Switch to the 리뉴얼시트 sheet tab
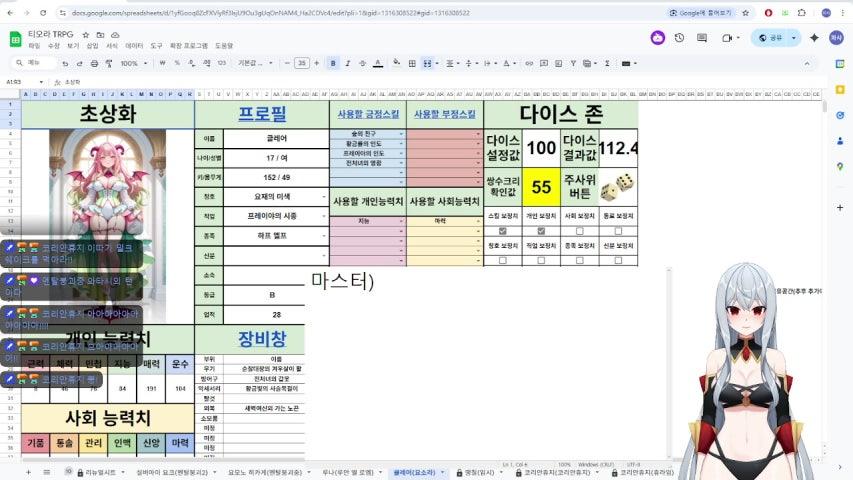 point(101,472)
